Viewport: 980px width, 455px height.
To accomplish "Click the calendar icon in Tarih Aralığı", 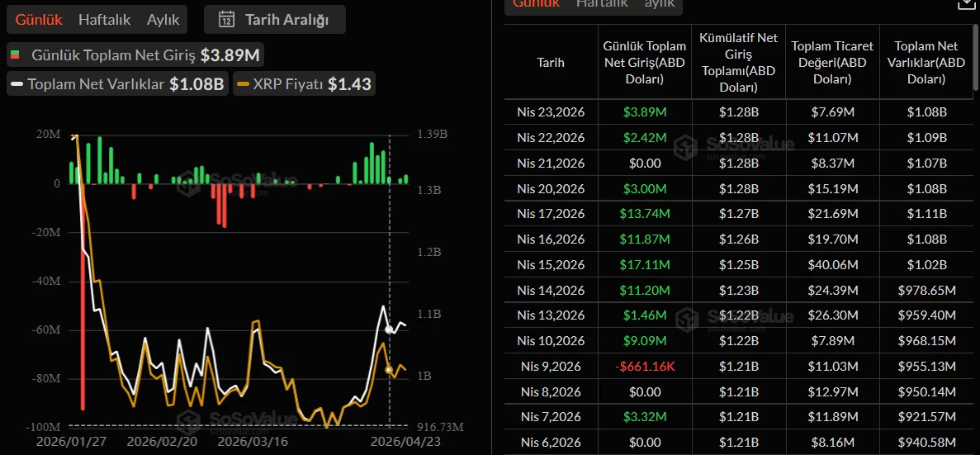I will (x=227, y=20).
